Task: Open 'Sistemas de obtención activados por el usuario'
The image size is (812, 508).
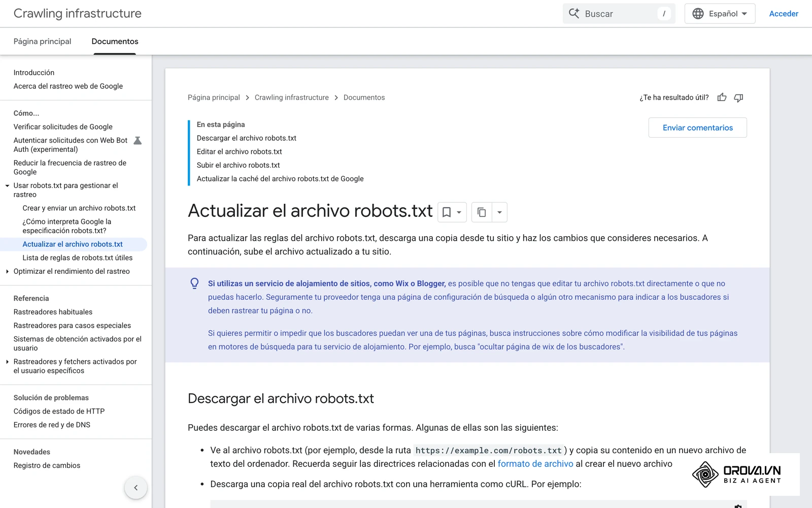Action: tap(78, 344)
